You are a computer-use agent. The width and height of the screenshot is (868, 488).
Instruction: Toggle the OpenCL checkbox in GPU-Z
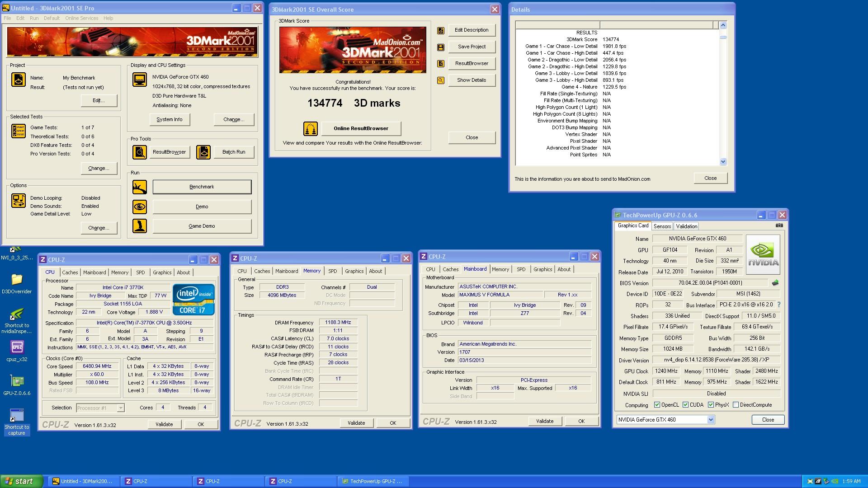pyautogui.click(x=657, y=405)
